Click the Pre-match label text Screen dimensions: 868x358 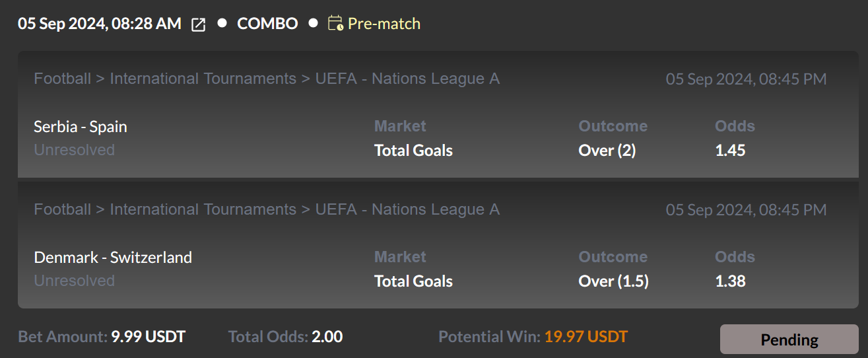(384, 24)
